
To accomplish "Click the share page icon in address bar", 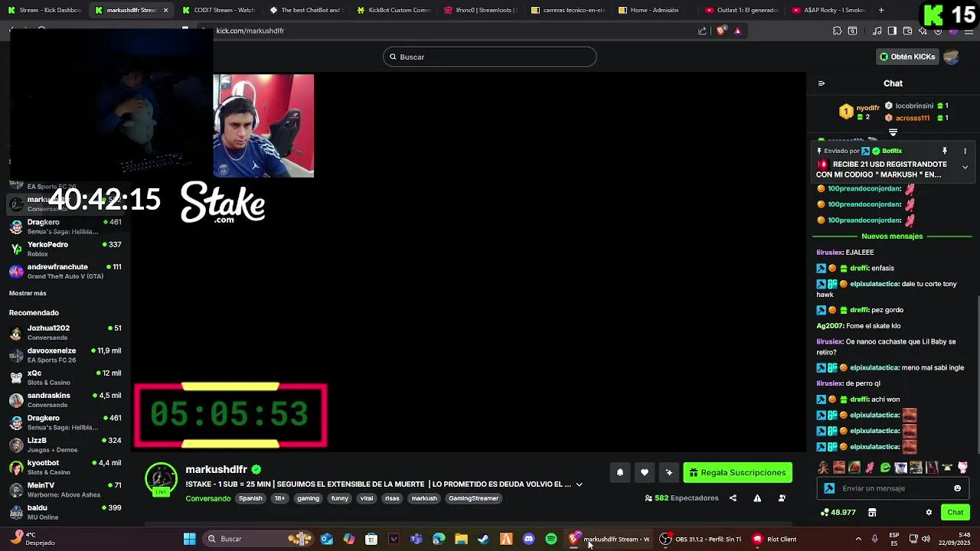I will (702, 31).
